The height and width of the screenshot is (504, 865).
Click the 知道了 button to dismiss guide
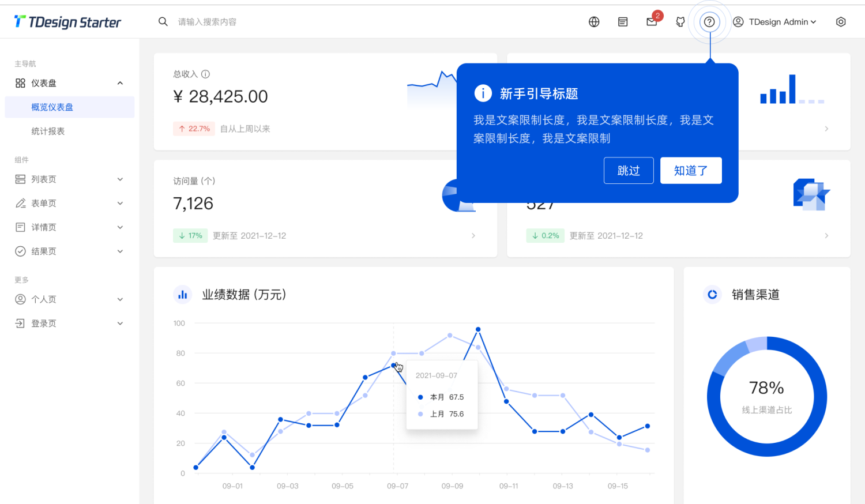691,170
